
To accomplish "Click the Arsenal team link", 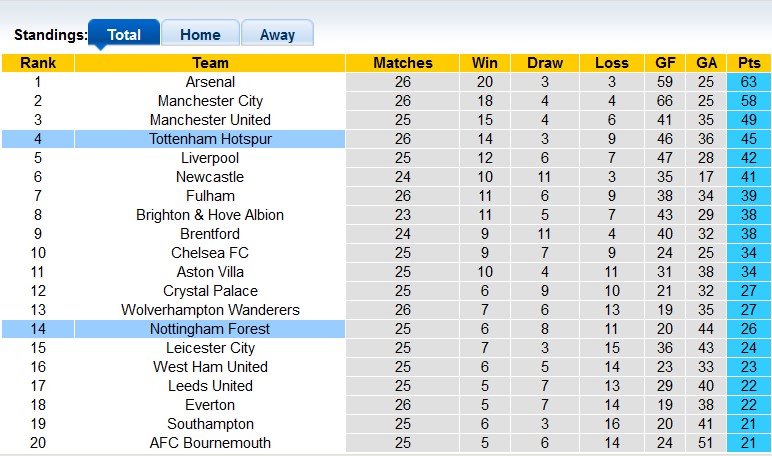I will point(210,82).
